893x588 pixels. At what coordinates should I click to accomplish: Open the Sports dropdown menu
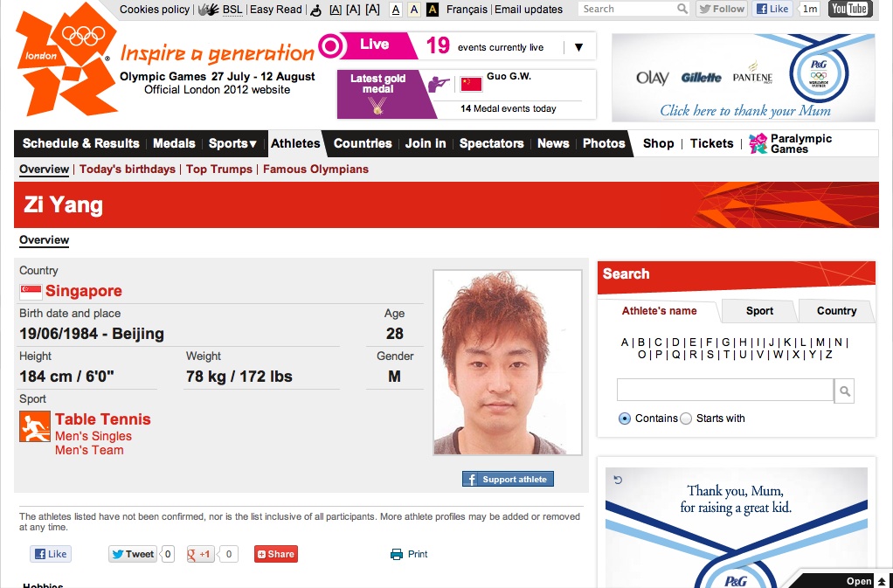(x=232, y=143)
